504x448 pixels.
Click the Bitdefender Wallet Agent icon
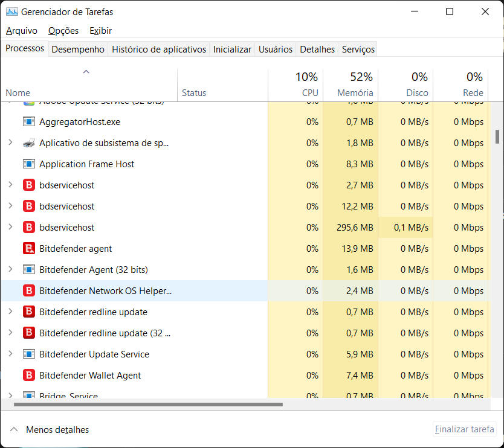pyautogui.click(x=29, y=375)
